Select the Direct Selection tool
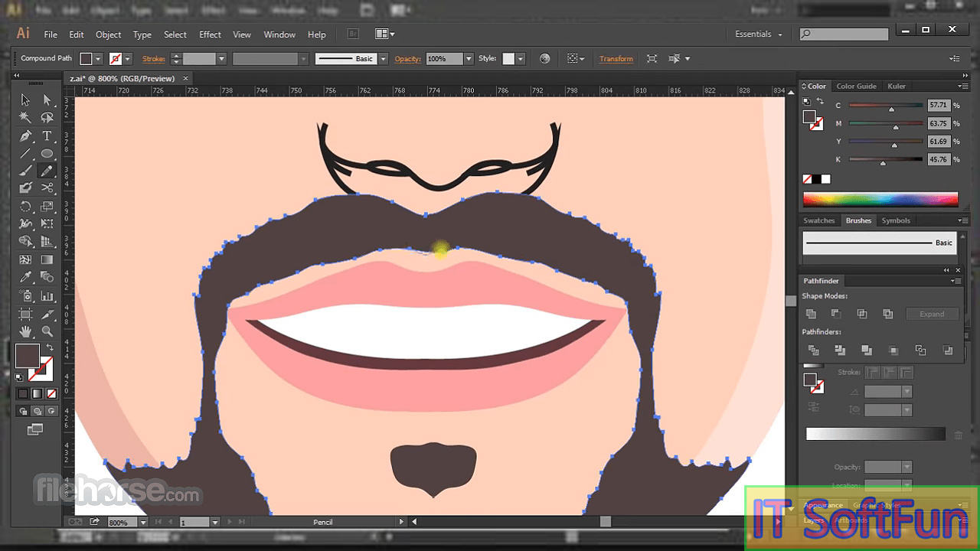 click(47, 99)
